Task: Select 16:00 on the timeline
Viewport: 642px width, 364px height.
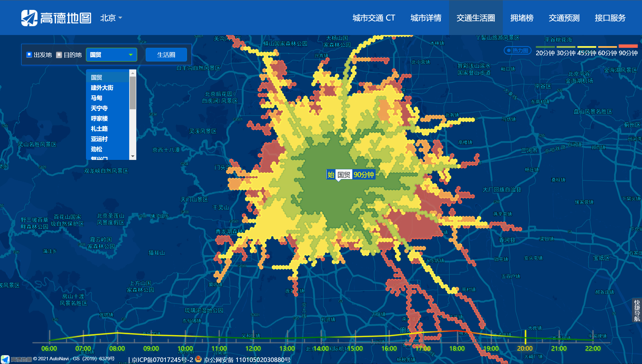Action: pyautogui.click(x=389, y=348)
